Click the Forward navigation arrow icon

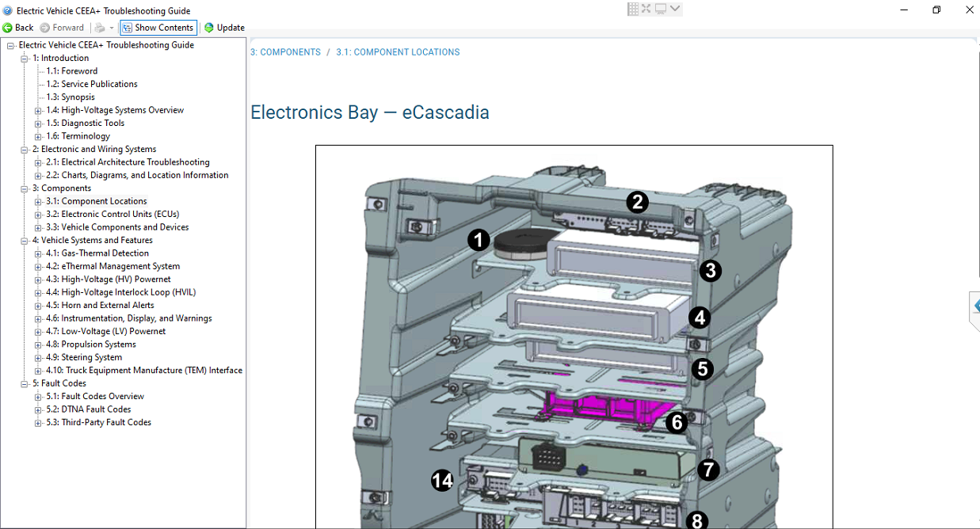(44, 27)
